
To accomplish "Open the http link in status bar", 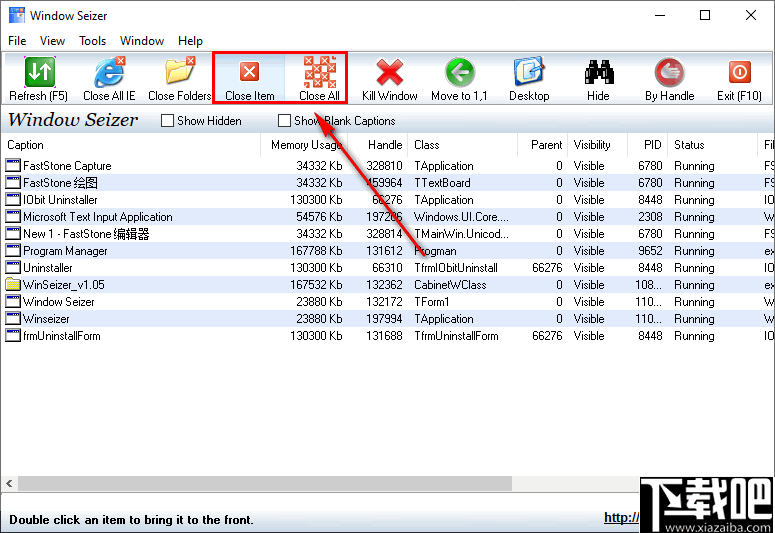I will 621,518.
